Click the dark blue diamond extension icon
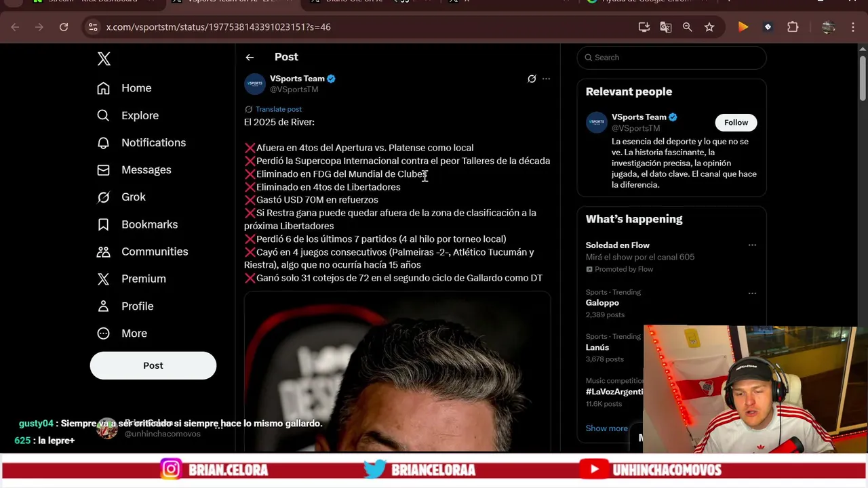The height and width of the screenshot is (488, 868). point(768,27)
